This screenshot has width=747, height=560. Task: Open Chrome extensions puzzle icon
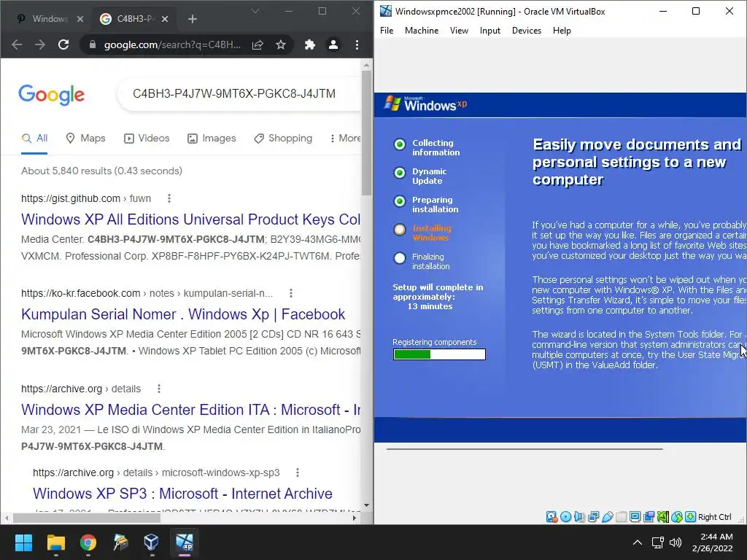pos(310,44)
